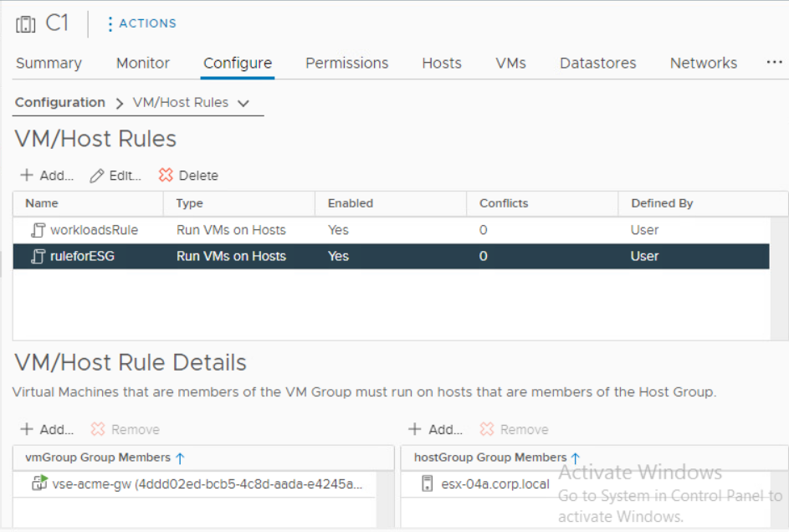The width and height of the screenshot is (789, 532).
Task: Sort vmGroup Group Members column
Action: (x=180, y=458)
